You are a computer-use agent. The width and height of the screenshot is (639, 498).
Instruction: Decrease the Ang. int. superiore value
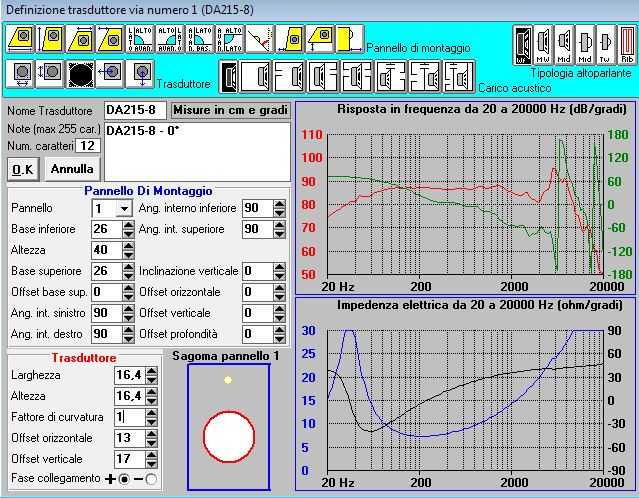click(280, 234)
